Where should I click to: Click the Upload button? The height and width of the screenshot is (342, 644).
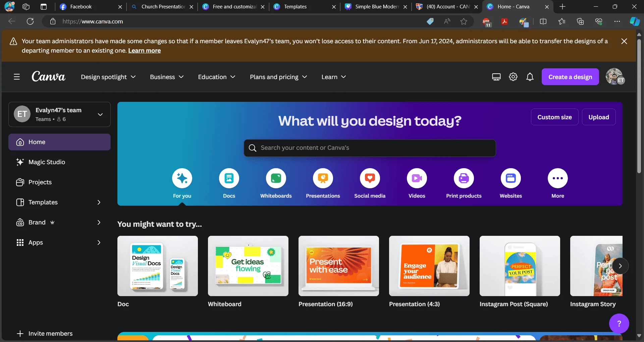599,117
